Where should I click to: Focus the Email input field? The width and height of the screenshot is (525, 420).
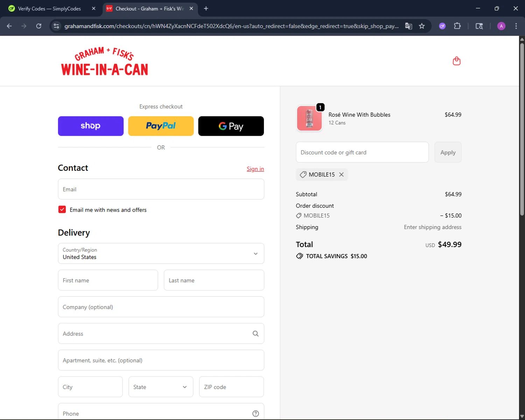pyautogui.click(x=161, y=189)
